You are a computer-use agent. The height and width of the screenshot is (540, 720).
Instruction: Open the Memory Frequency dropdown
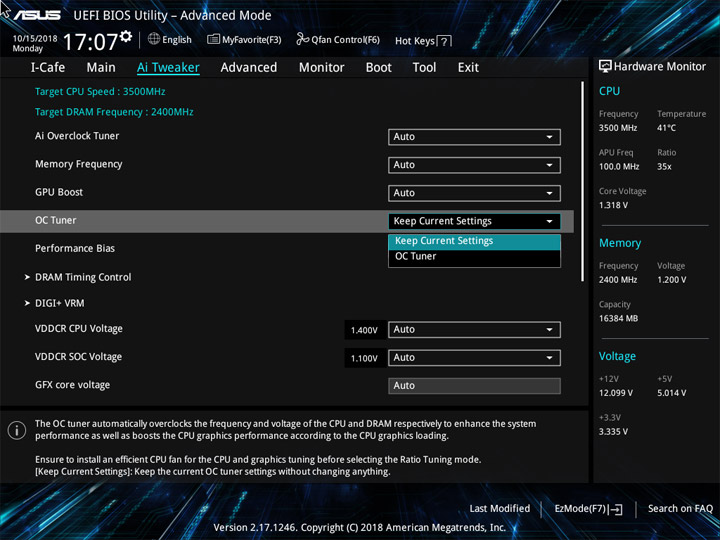point(474,165)
